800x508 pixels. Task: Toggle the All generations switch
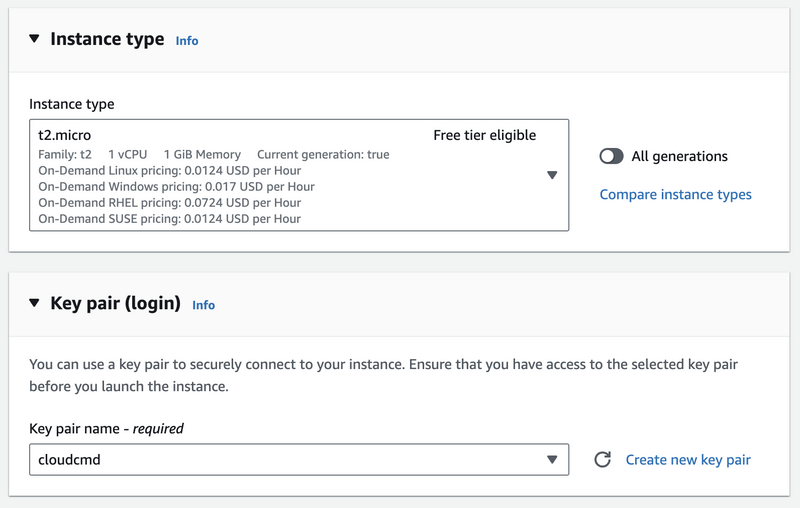pos(611,156)
